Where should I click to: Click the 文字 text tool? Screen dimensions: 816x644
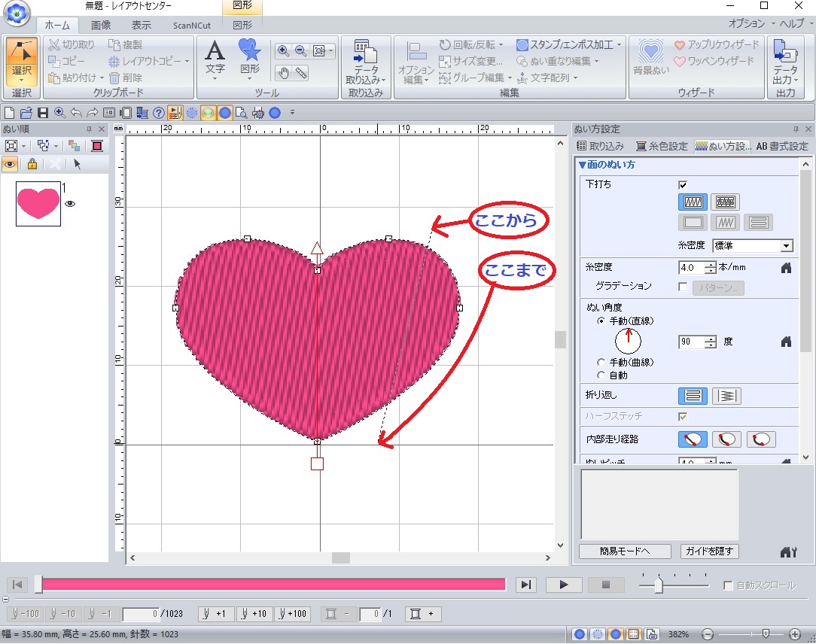[215, 60]
